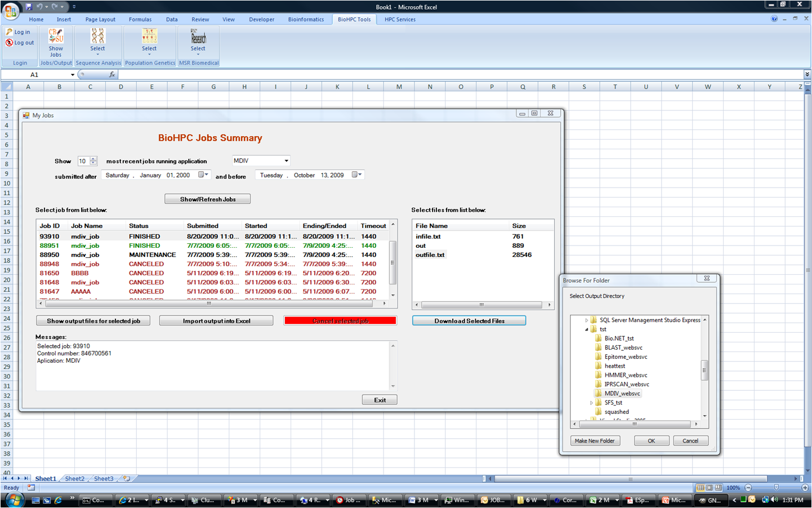812x508 pixels.
Task: Click OK in Browse For Folder
Action: 652,441
